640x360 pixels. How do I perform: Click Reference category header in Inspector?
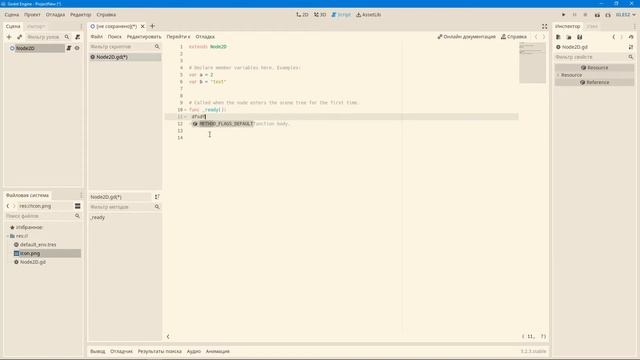594,82
